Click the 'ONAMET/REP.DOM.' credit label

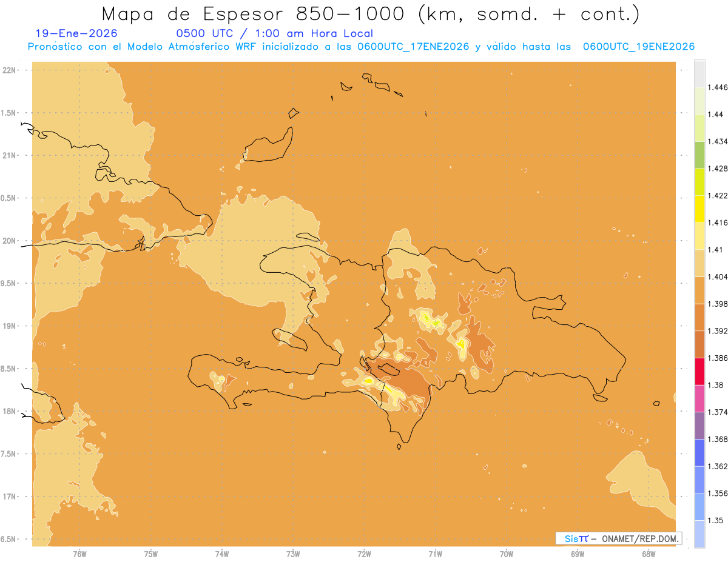tap(639, 538)
